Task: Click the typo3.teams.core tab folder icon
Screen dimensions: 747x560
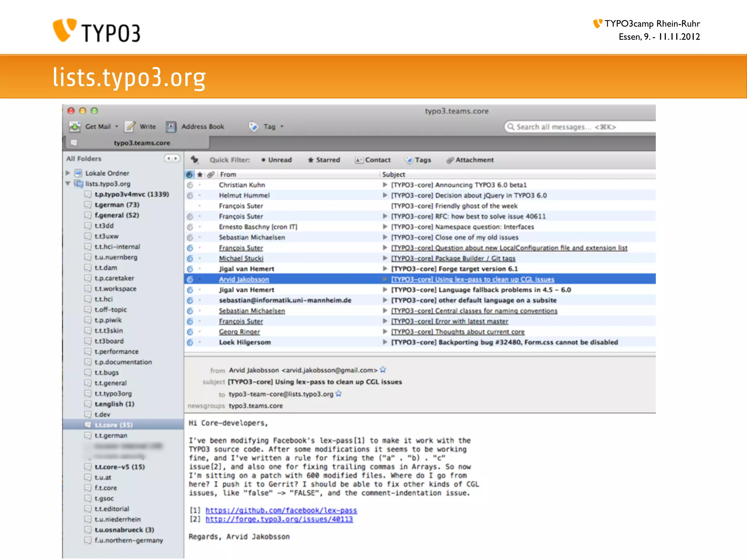Action: (x=74, y=143)
